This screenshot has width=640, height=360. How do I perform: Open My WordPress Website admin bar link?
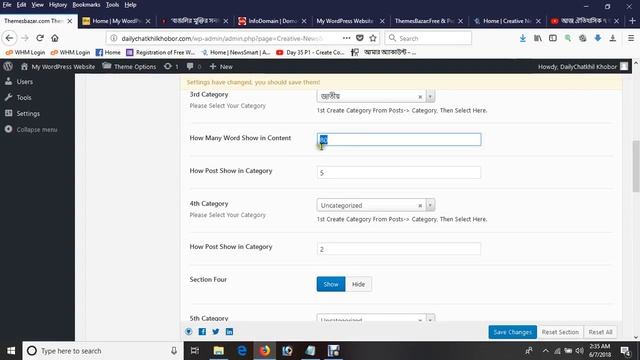click(58, 66)
